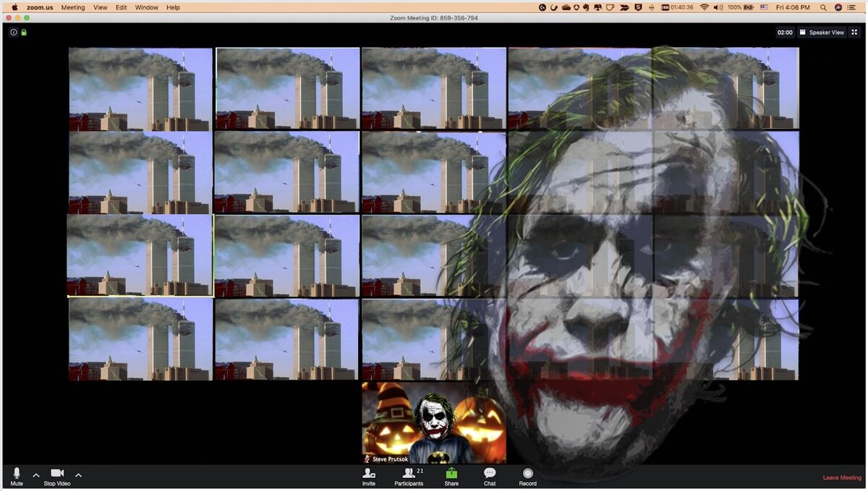
Task: Expand audio options arrow beside Mute
Action: tap(36, 475)
